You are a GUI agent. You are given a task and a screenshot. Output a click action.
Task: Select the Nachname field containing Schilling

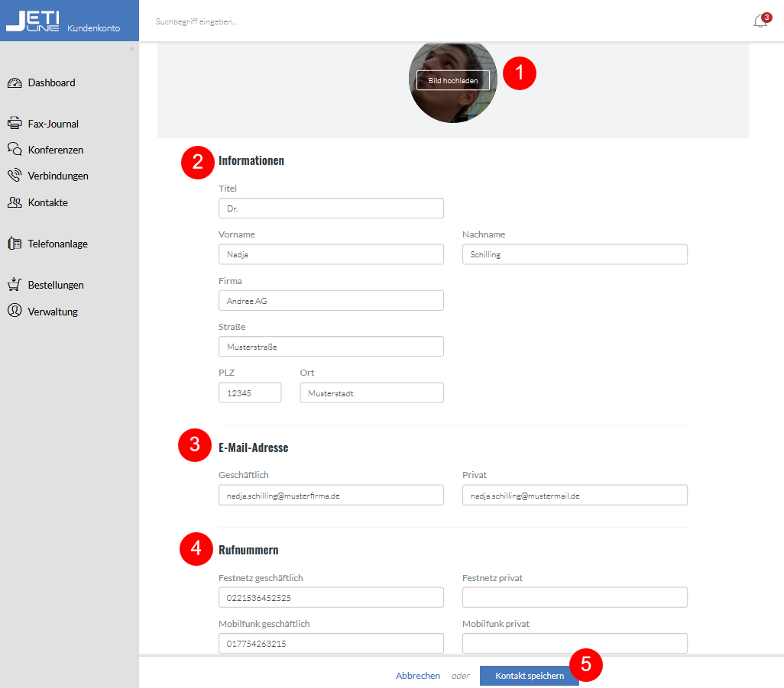pyautogui.click(x=575, y=254)
